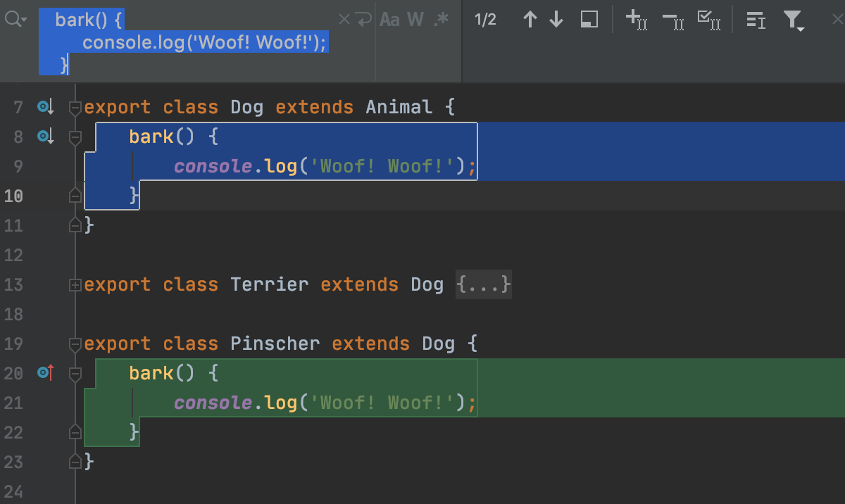
Task: Expand the folded Terrier class on line 13
Action: pyautogui.click(x=75, y=285)
